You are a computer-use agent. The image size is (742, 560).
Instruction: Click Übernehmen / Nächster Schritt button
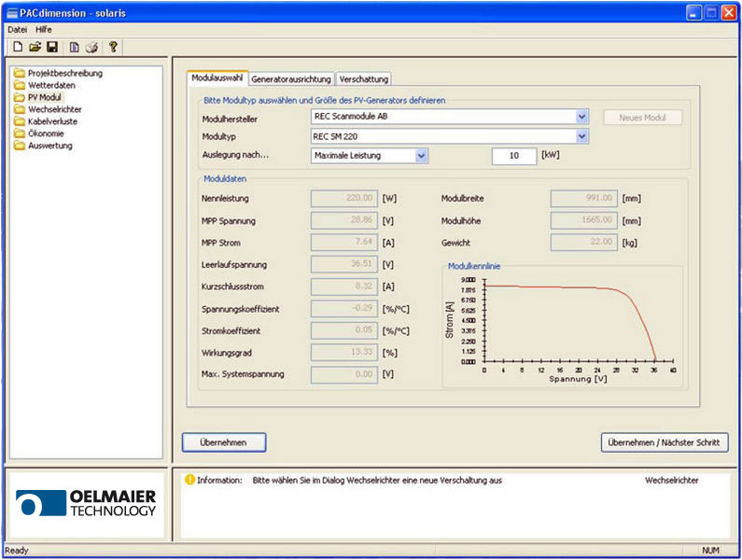pyautogui.click(x=665, y=442)
